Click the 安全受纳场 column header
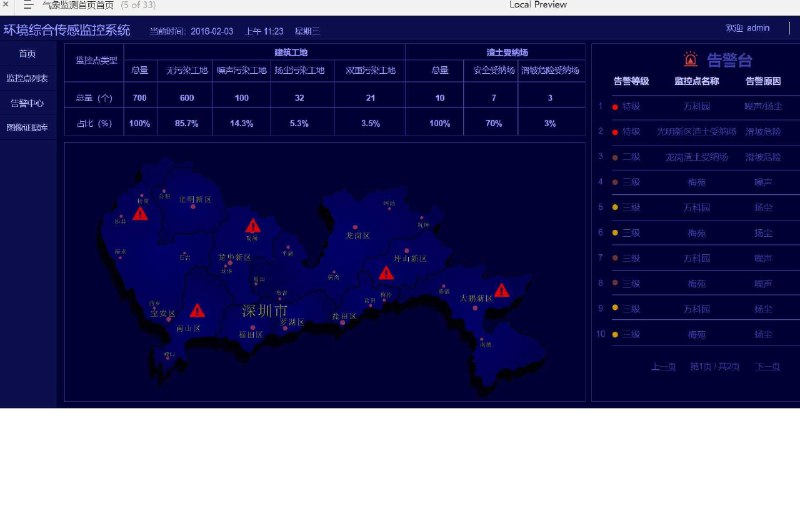The width and height of the screenshot is (800, 526). [x=493, y=70]
